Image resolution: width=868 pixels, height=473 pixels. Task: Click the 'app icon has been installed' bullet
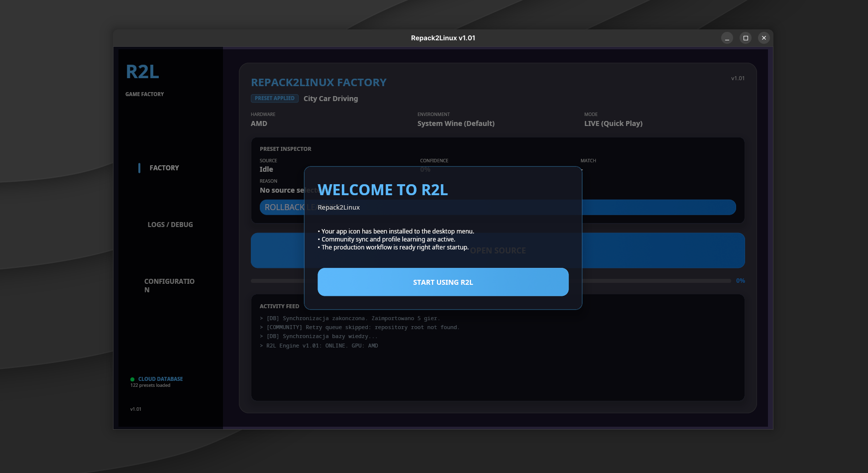tap(396, 231)
